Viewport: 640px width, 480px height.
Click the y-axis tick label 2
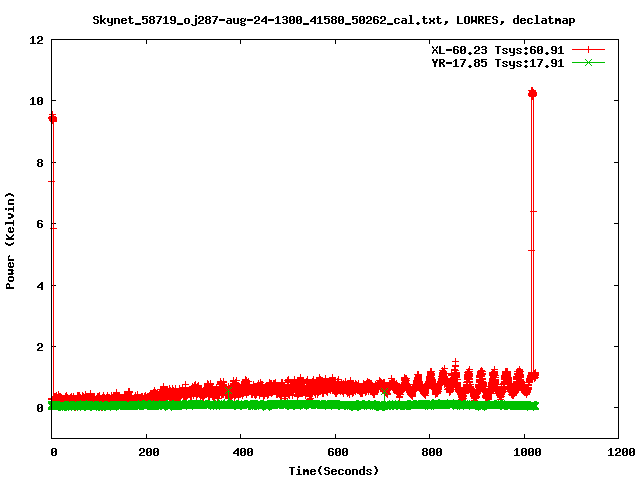40,347
